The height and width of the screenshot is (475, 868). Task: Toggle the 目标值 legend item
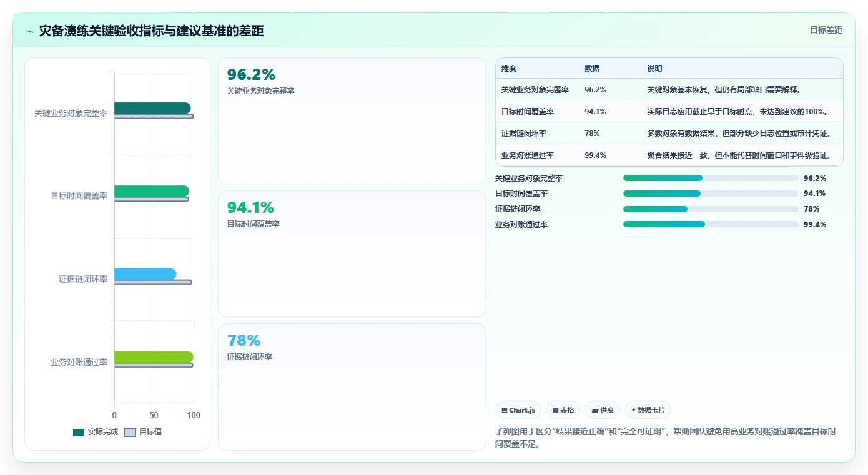[143, 432]
